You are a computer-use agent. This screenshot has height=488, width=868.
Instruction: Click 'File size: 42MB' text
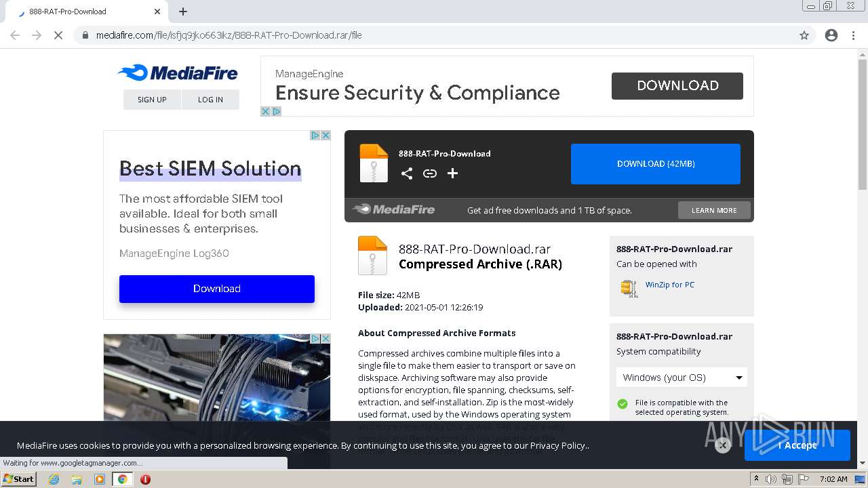click(x=389, y=295)
